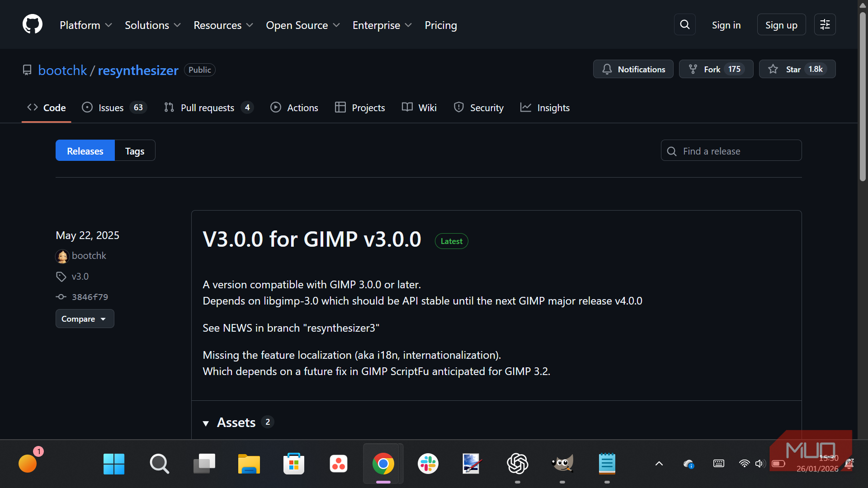Viewport: 868px width, 488px height.
Task: Open Task View in taskbar
Action: (204, 464)
